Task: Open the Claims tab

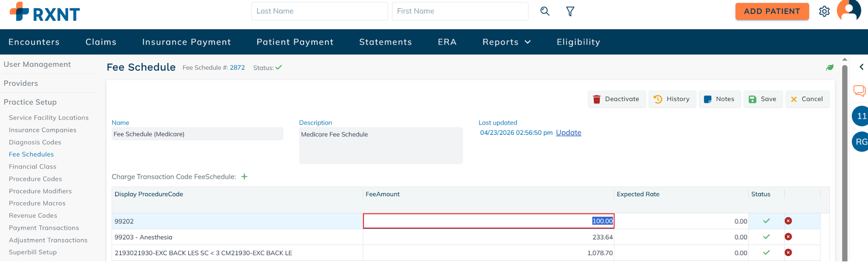Action: click(101, 42)
